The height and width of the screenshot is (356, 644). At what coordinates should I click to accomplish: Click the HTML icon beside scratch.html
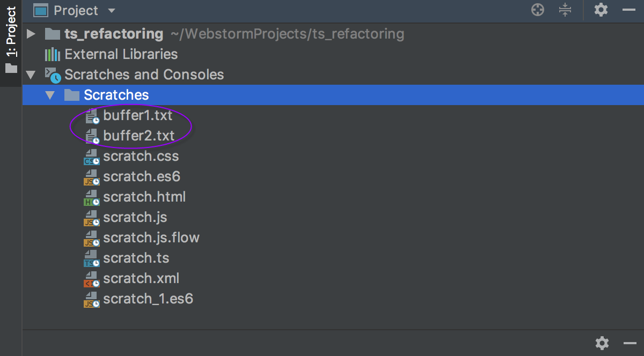point(91,197)
